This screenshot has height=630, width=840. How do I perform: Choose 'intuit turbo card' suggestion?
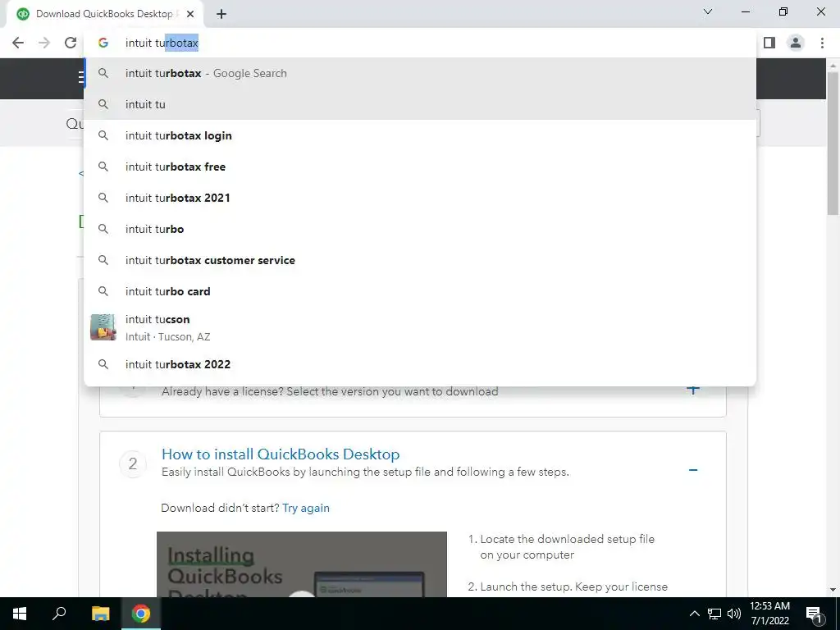click(420, 291)
